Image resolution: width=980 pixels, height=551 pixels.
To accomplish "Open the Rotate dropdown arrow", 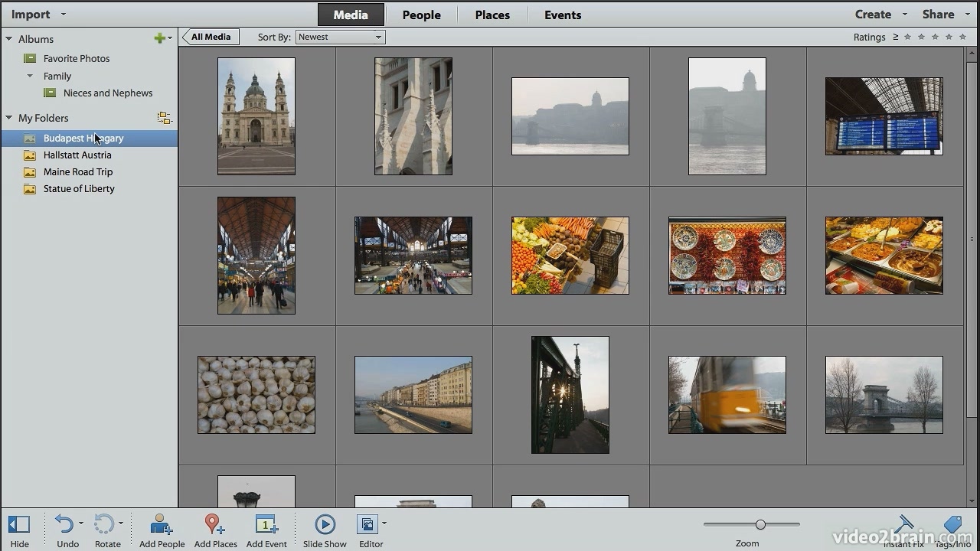I will 121,523.
